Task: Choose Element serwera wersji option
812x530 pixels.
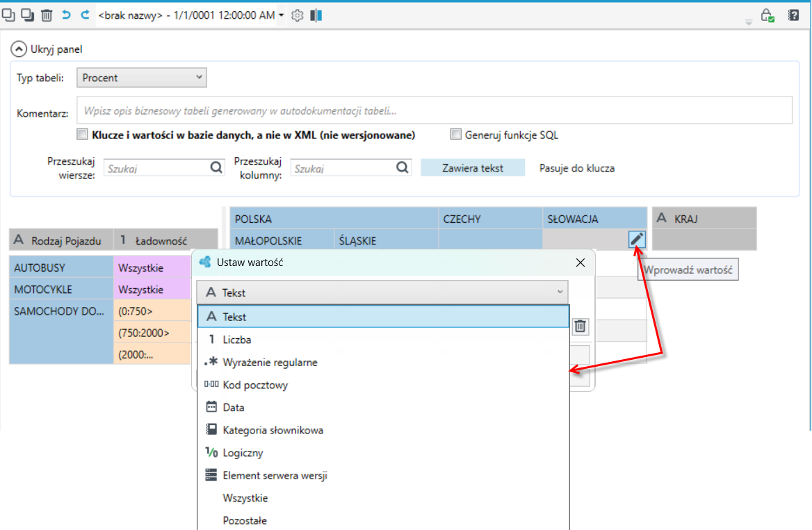Action: click(x=383, y=475)
